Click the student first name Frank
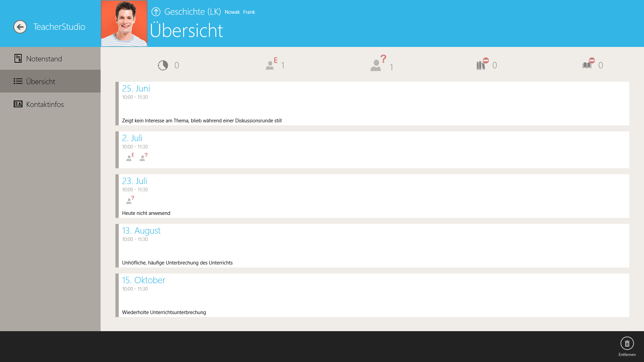 tap(249, 12)
